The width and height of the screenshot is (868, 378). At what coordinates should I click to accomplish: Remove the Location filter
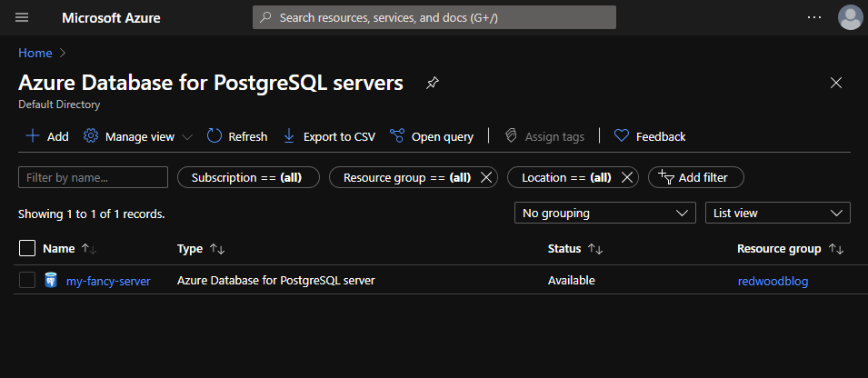coord(626,178)
